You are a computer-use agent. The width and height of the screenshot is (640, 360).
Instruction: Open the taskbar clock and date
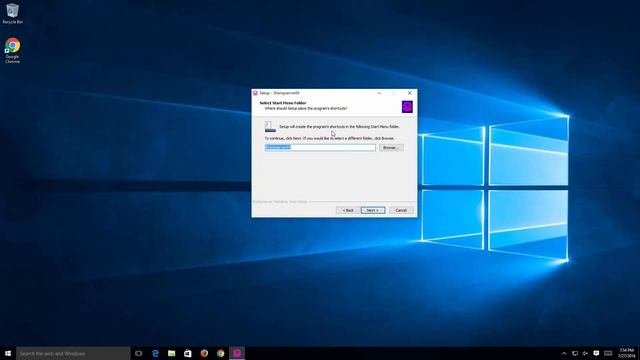tap(627, 353)
